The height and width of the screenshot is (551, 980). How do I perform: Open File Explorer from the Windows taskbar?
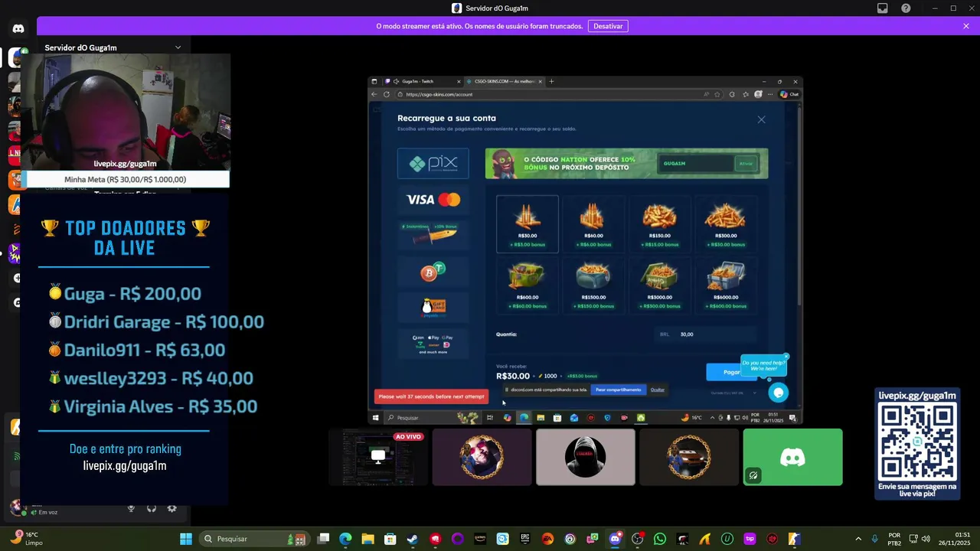pos(367,539)
